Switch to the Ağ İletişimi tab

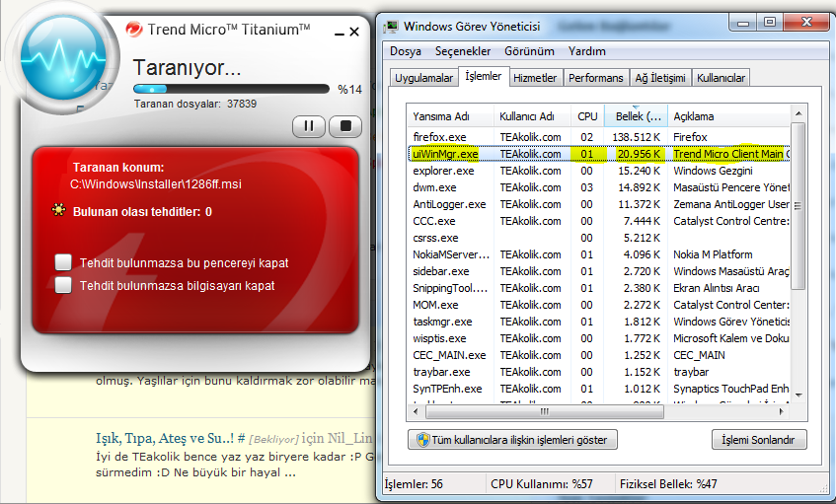pos(660,78)
